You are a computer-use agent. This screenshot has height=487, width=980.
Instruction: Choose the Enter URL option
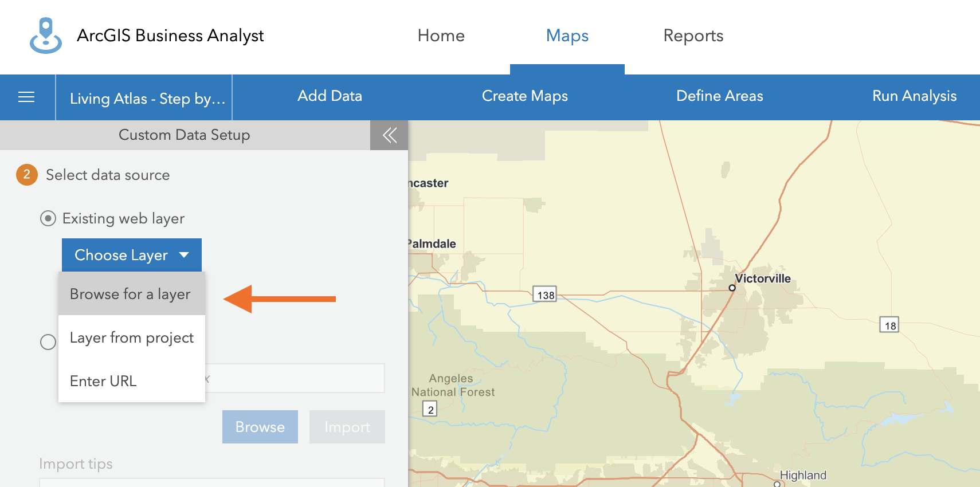coord(132,381)
